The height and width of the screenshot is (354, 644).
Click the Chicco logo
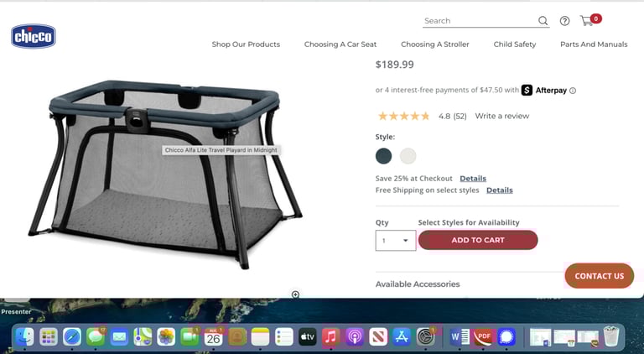coord(34,36)
